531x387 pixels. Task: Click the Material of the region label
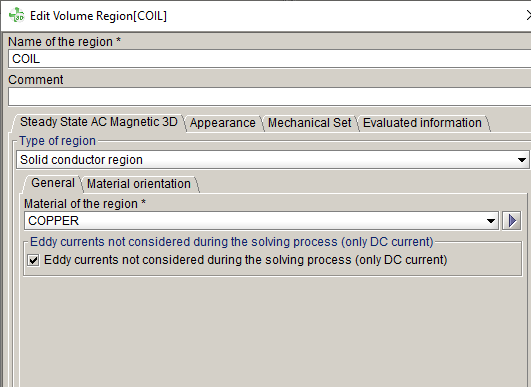85,203
